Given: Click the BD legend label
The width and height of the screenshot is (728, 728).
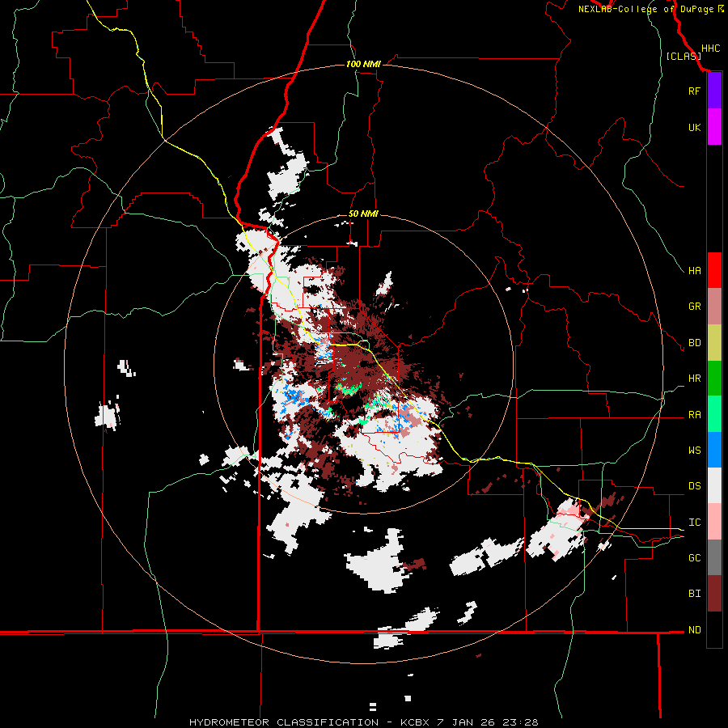Looking at the screenshot, I should pyautogui.click(x=694, y=343).
